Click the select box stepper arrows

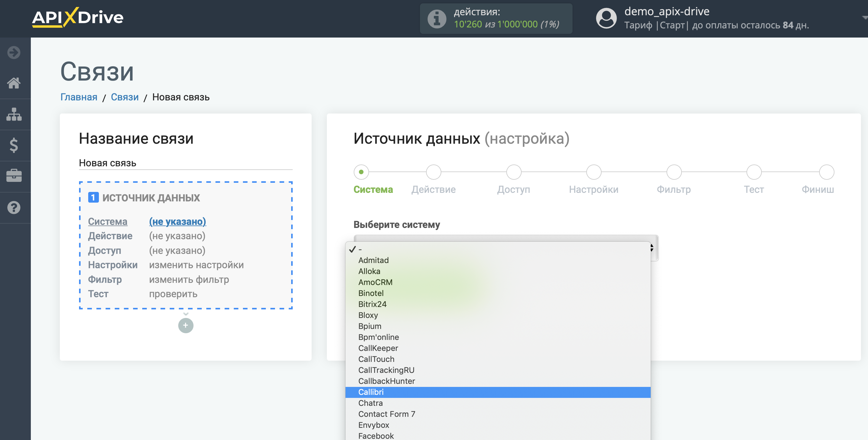[652, 248]
